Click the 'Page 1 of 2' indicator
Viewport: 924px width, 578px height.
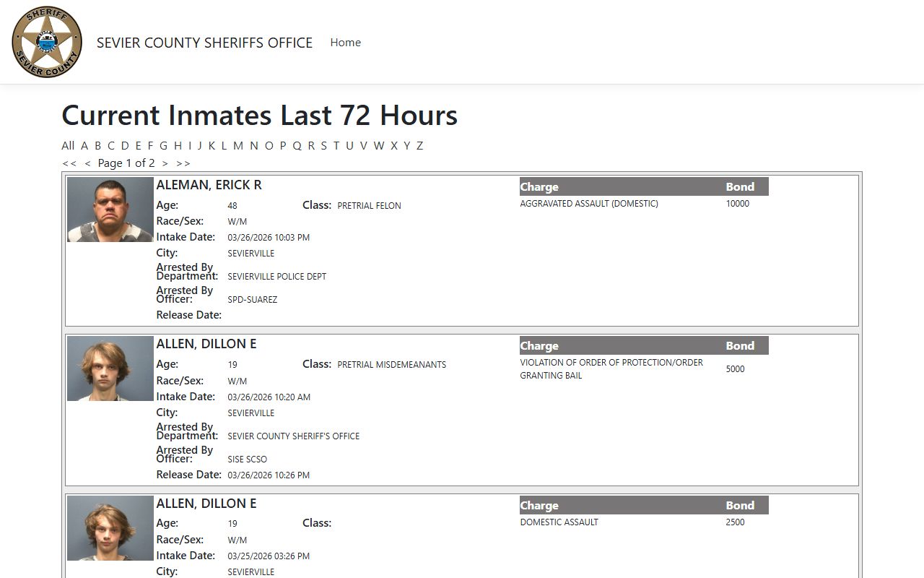point(126,163)
